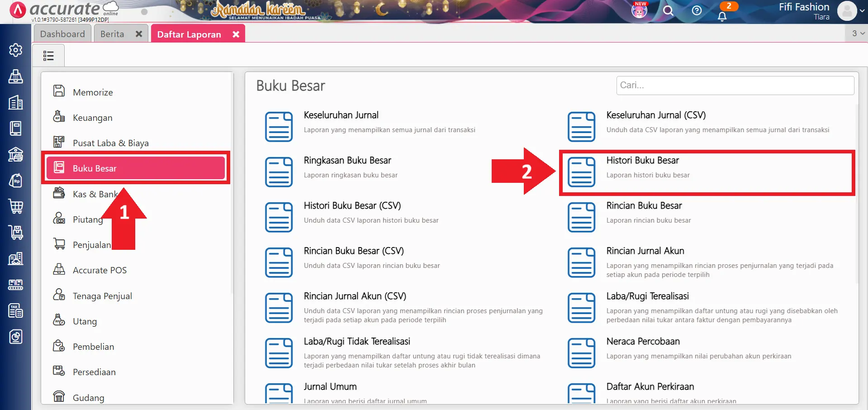868x410 pixels.
Task: Select the printer icon in left sidebar
Action: click(x=16, y=76)
